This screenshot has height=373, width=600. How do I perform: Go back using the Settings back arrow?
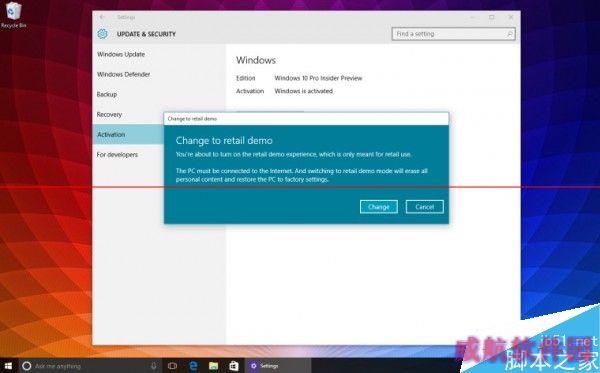[102, 17]
